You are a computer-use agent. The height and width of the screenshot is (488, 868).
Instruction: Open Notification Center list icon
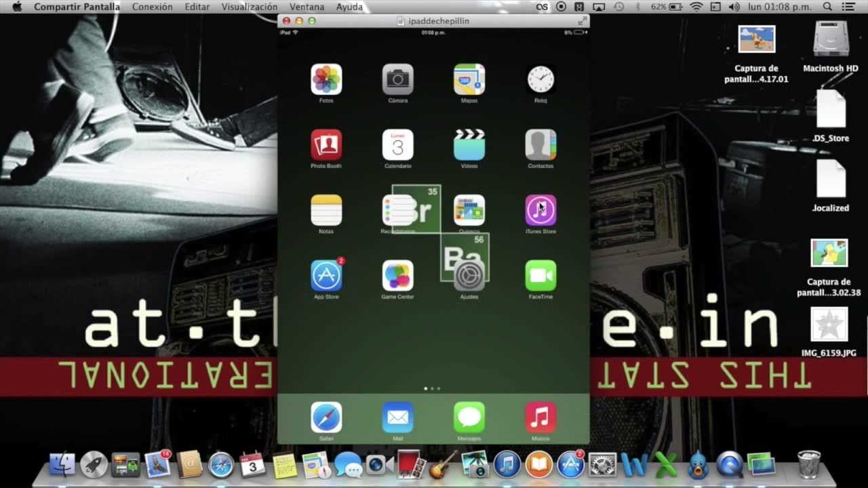849,7
